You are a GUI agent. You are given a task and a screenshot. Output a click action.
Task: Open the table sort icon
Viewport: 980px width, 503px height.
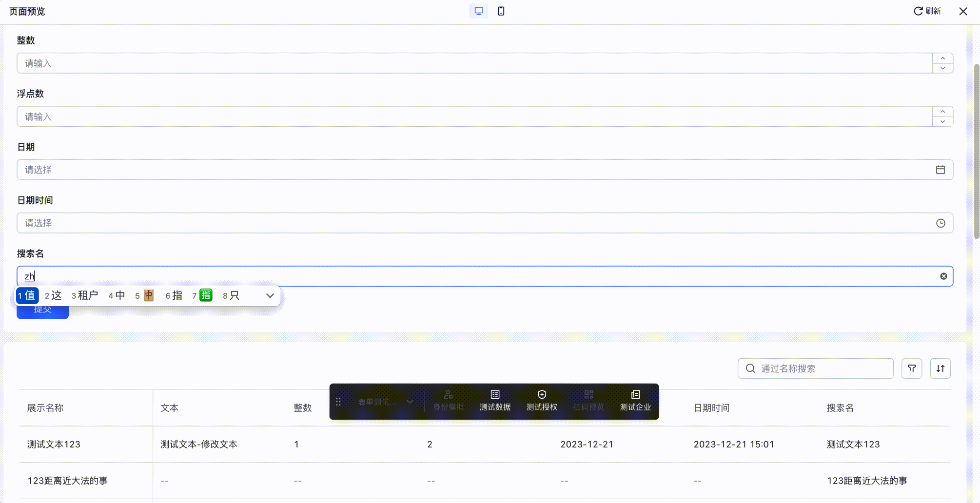click(x=940, y=368)
